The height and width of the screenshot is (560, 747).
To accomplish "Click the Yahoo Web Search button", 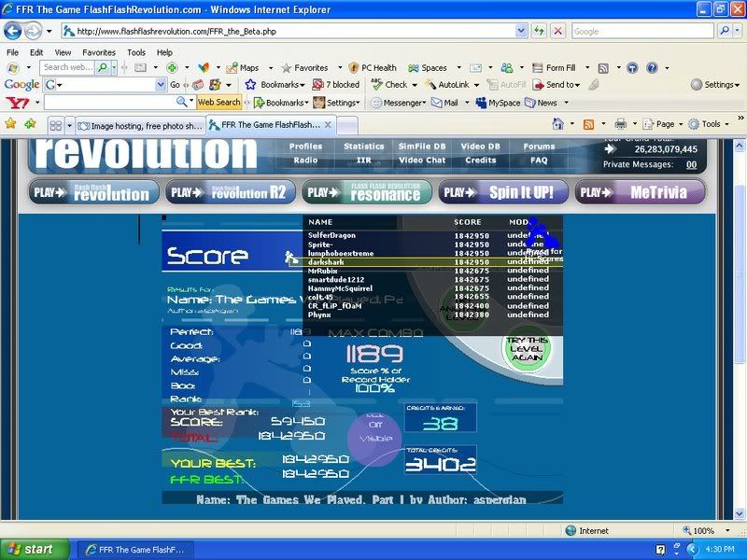I will coord(219,103).
